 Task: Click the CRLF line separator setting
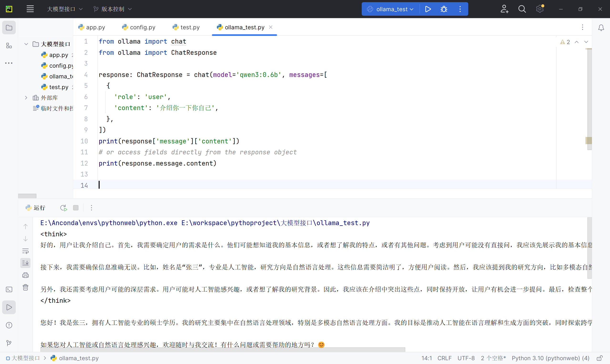pyautogui.click(x=444, y=358)
